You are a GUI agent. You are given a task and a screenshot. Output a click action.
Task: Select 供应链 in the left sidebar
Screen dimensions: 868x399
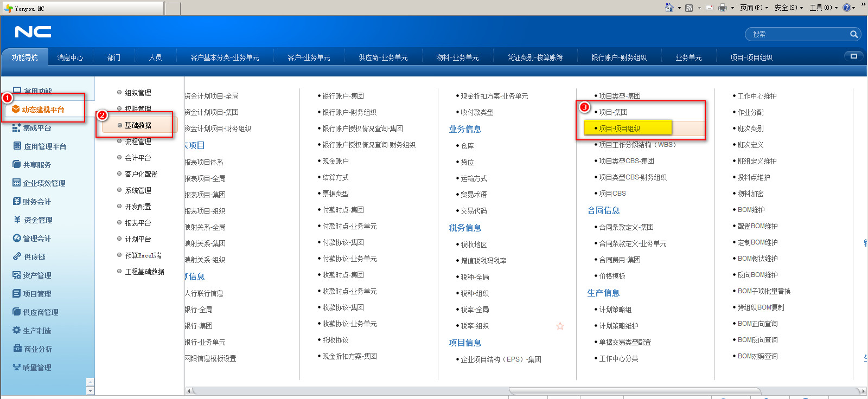34,257
